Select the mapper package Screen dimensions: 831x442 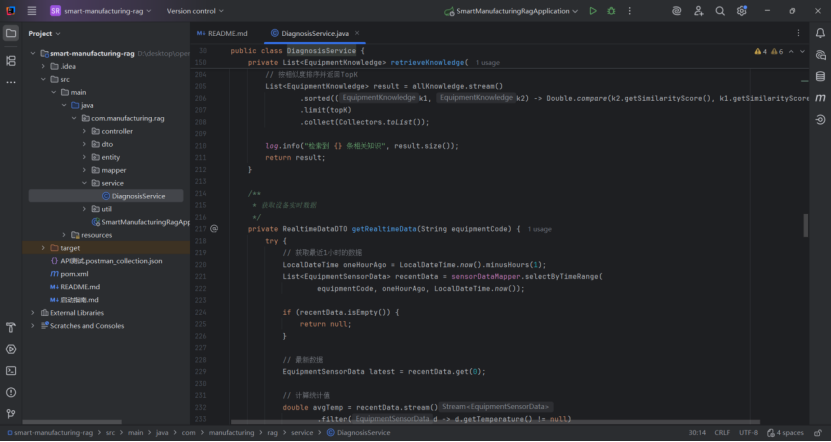point(109,170)
